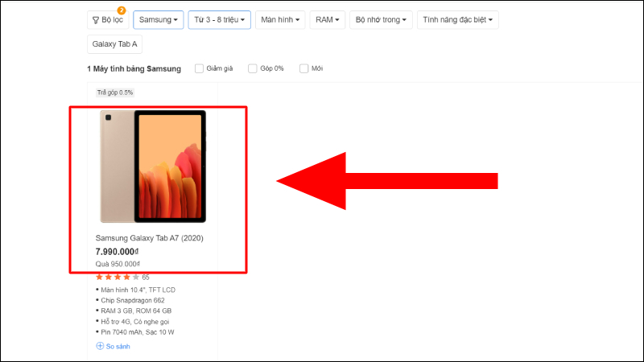The width and height of the screenshot is (644, 362).
Task: Click the Trả góp 0.5% label badge
Action: tap(115, 93)
